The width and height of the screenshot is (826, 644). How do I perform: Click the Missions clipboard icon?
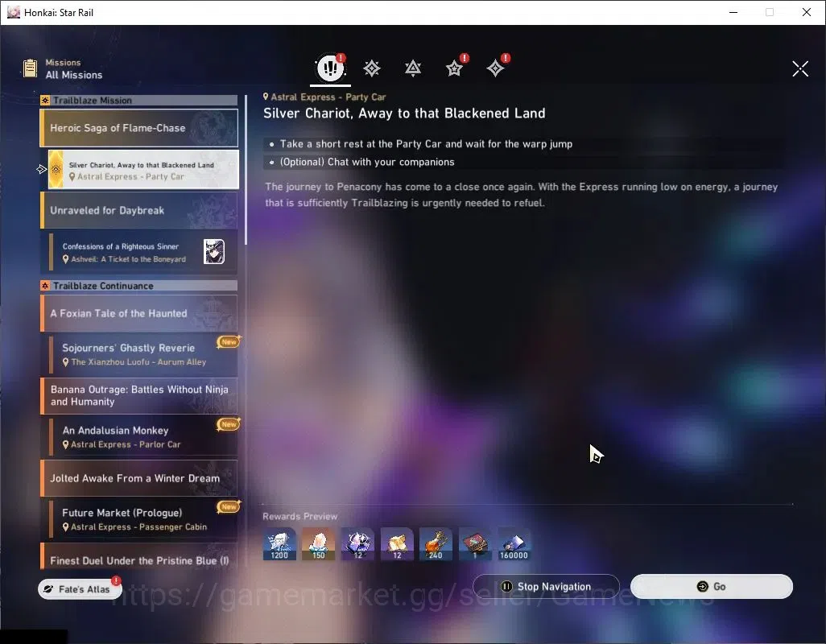pyautogui.click(x=30, y=68)
